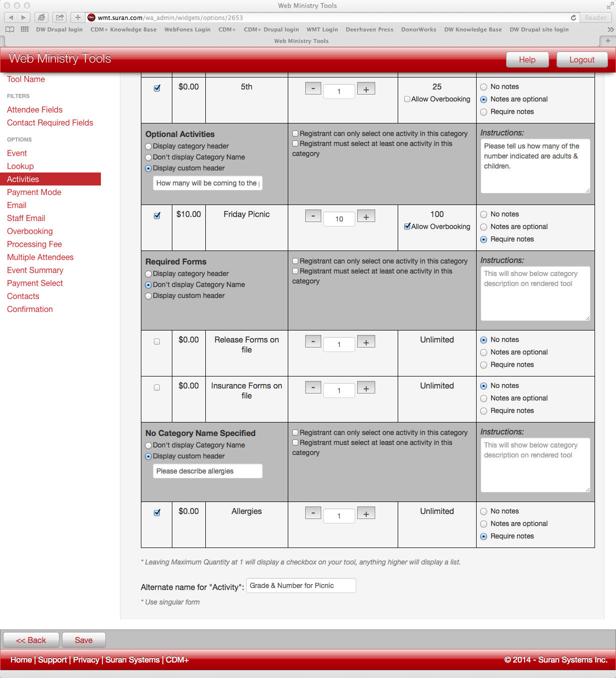This screenshot has height=678, width=616.
Task: Click the Alternate name for Activity field
Action: coord(301,585)
